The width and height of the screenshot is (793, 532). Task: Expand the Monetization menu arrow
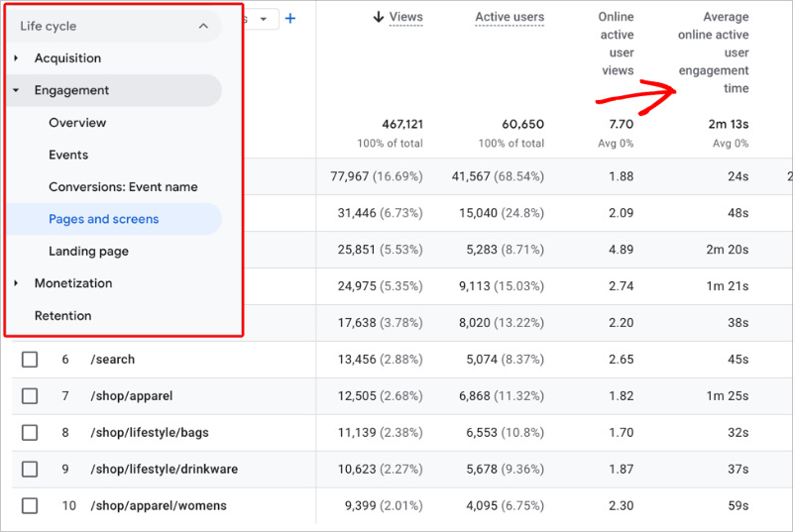click(x=16, y=283)
